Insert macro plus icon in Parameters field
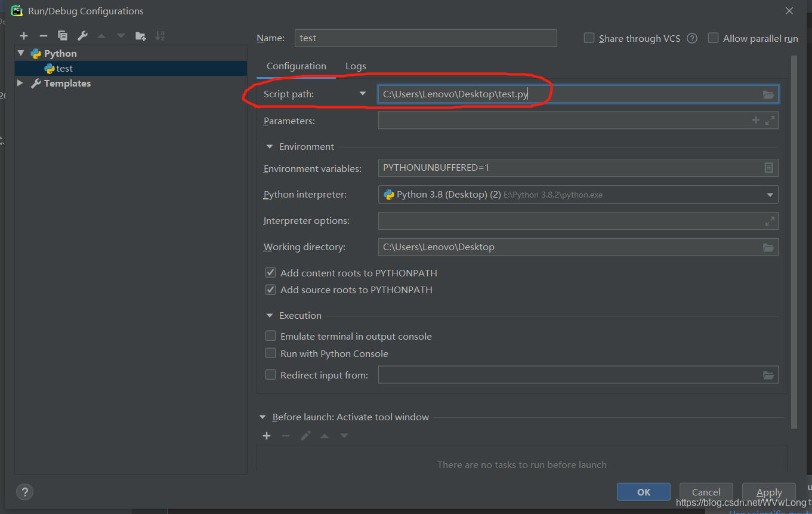The width and height of the screenshot is (812, 514). (756, 121)
